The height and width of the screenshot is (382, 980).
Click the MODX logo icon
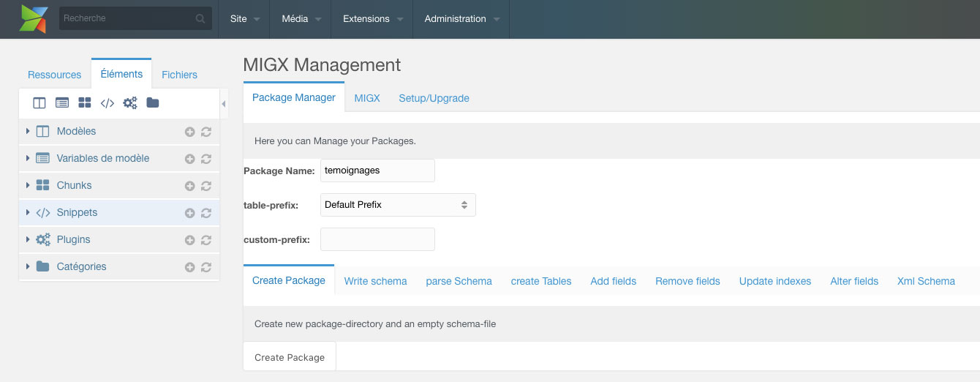tap(34, 19)
